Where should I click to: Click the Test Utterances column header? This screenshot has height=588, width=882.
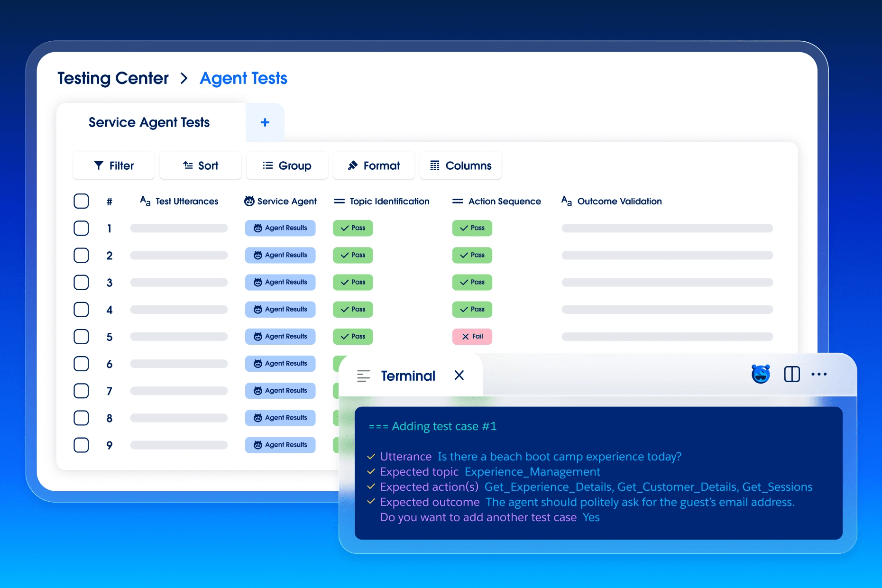pyautogui.click(x=179, y=201)
